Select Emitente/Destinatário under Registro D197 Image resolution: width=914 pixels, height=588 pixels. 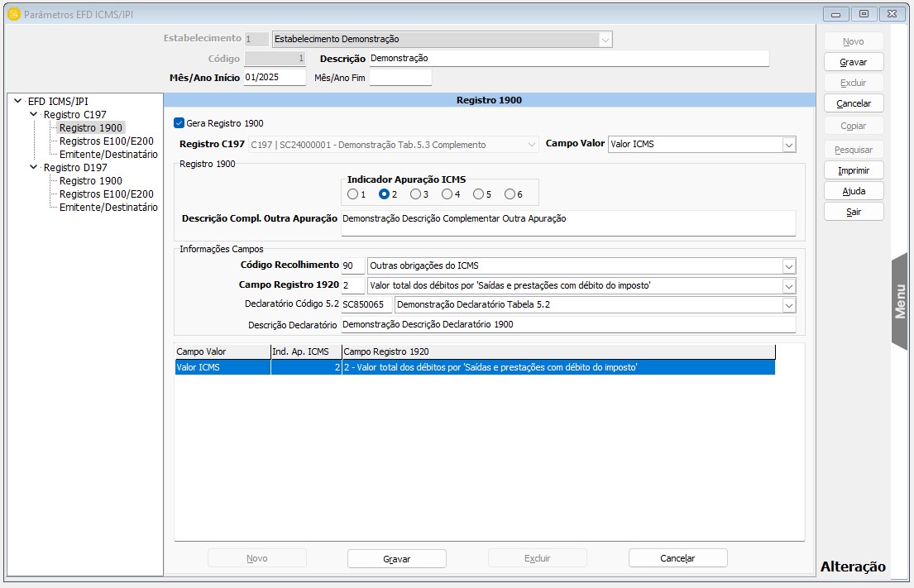pyautogui.click(x=108, y=208)
